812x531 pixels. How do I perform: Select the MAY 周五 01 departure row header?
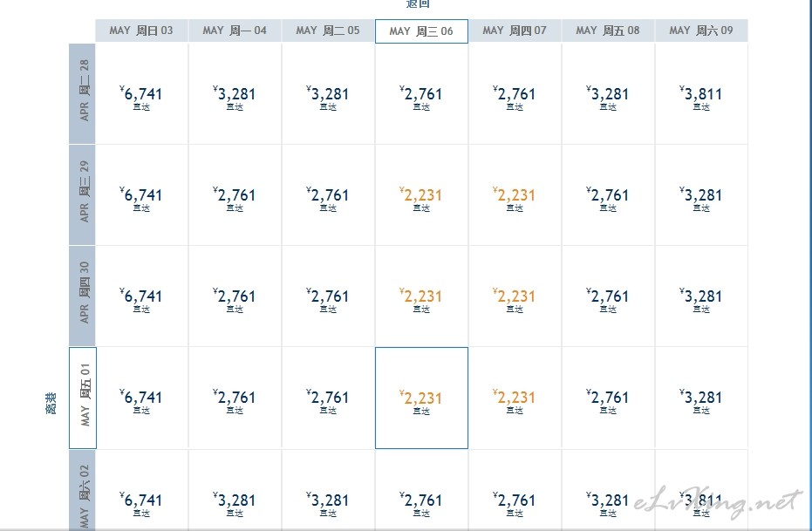pos(83,398)
